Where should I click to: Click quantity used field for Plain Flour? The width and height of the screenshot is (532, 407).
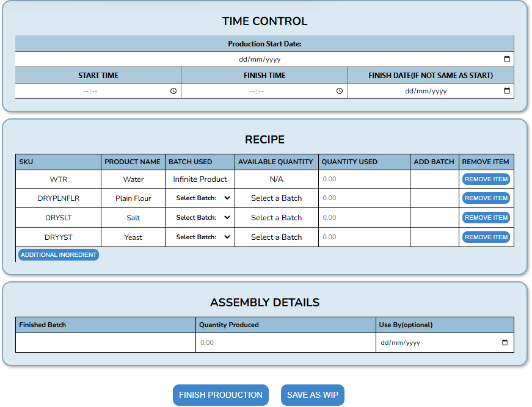[x=363, y=198]
